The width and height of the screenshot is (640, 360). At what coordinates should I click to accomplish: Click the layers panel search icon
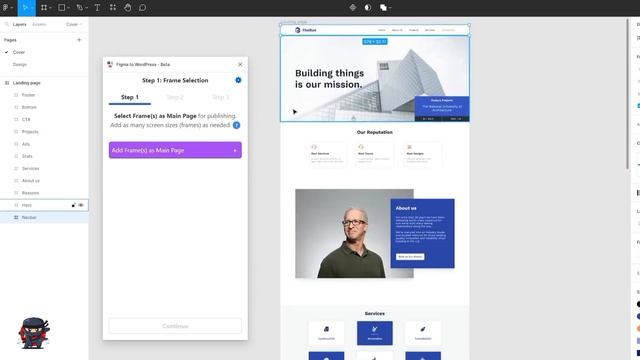click(x=7, y=24)
